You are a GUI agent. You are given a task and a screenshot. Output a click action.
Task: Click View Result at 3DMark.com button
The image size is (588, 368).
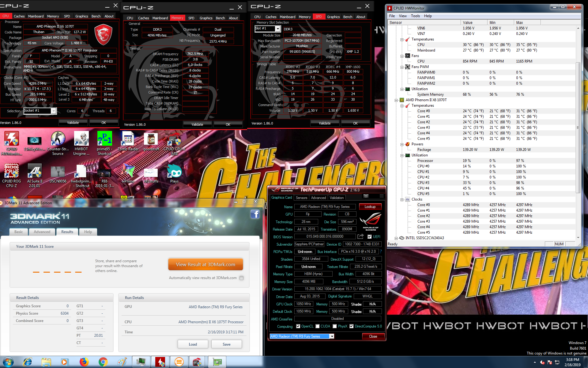pos(205,264)
